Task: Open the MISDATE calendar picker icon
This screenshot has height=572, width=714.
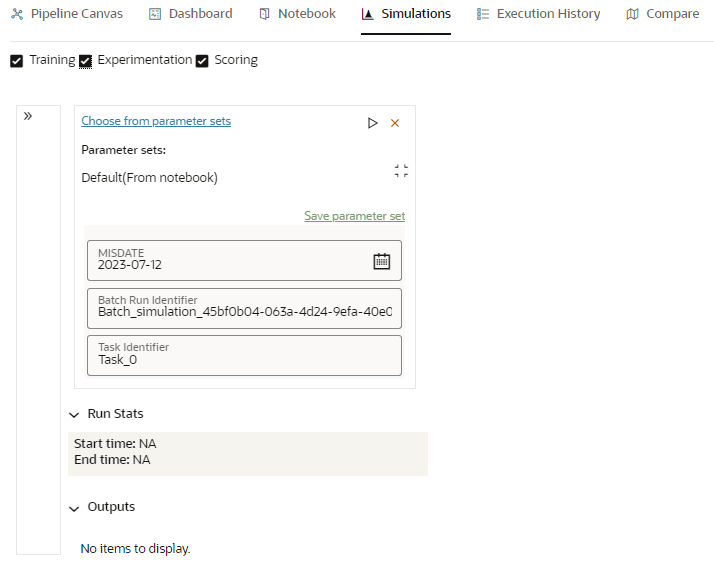Action: (x=382, y=261)
